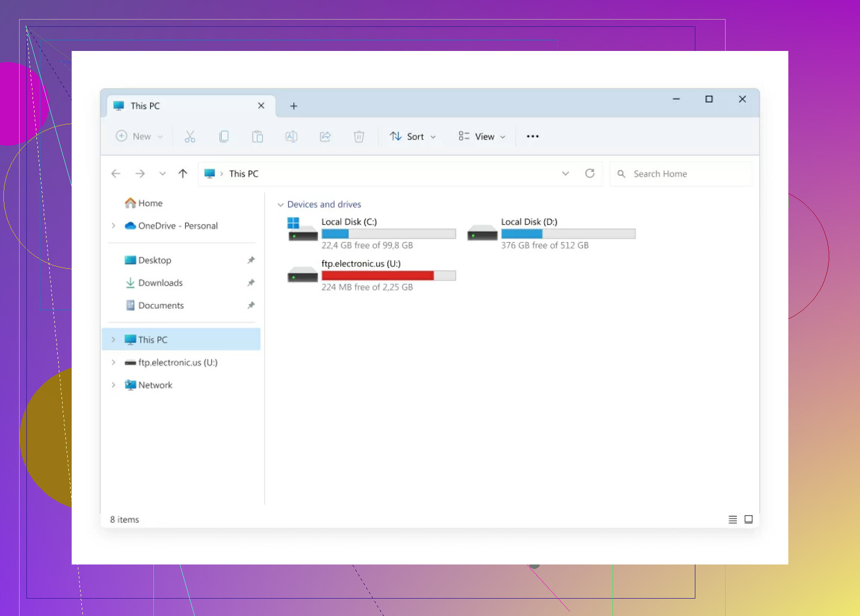The width and height of the screenshot is (860, 616).
Task: Click the Delete trash icon
Action: coord(359,136)
